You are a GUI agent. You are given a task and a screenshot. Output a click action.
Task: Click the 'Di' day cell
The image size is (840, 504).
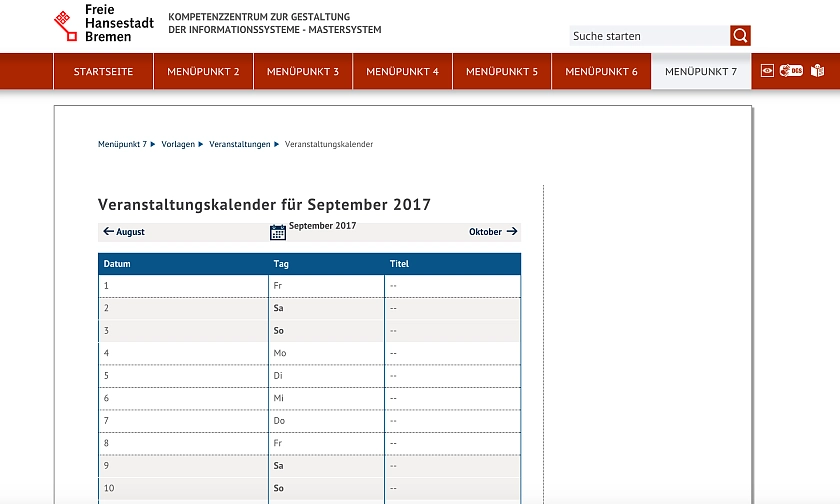(x=326, y=375)
